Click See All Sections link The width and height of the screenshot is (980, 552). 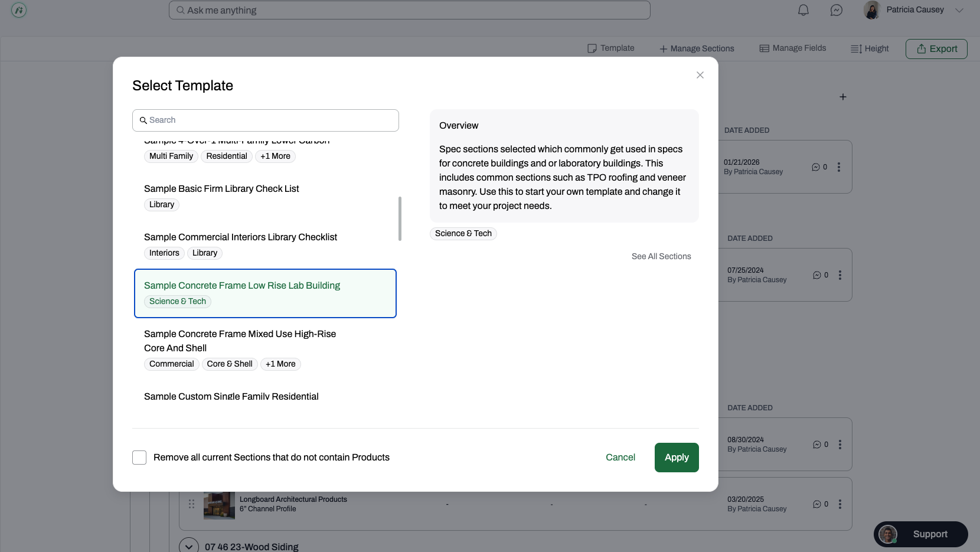click(x=661, y=256)
